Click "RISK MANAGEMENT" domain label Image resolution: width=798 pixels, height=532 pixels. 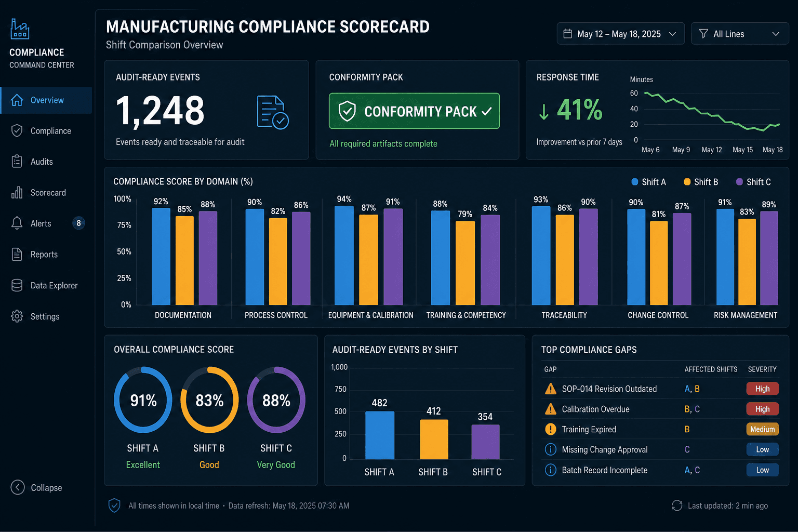click(x=746, y=315)
